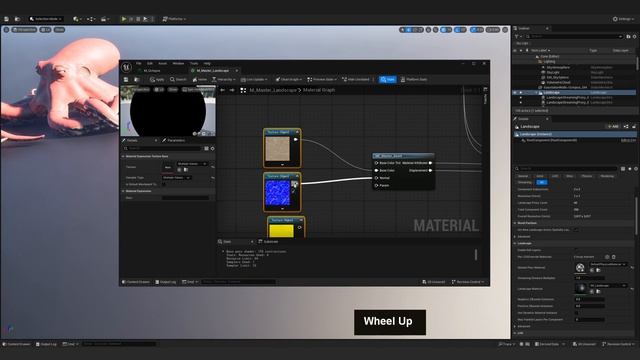Open the Clean Graph dropdown

click(x=289, y=80)
